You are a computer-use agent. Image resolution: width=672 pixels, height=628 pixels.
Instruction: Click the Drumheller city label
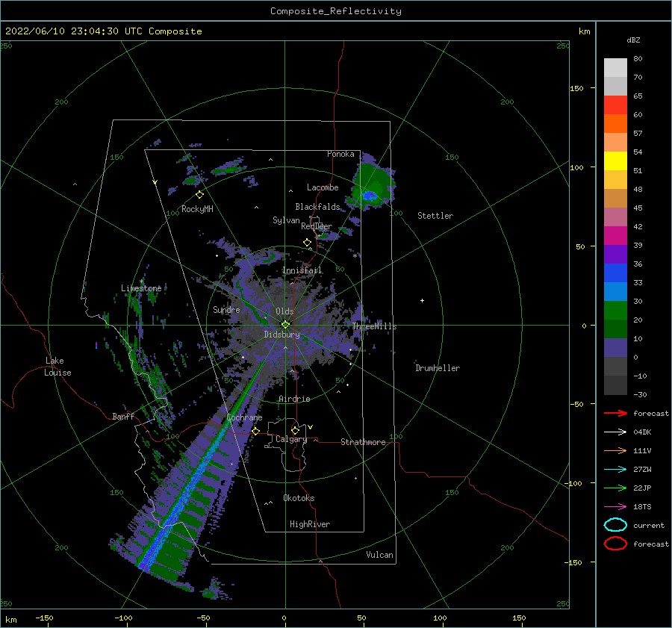pyautogui.click(x=438, y=368)
